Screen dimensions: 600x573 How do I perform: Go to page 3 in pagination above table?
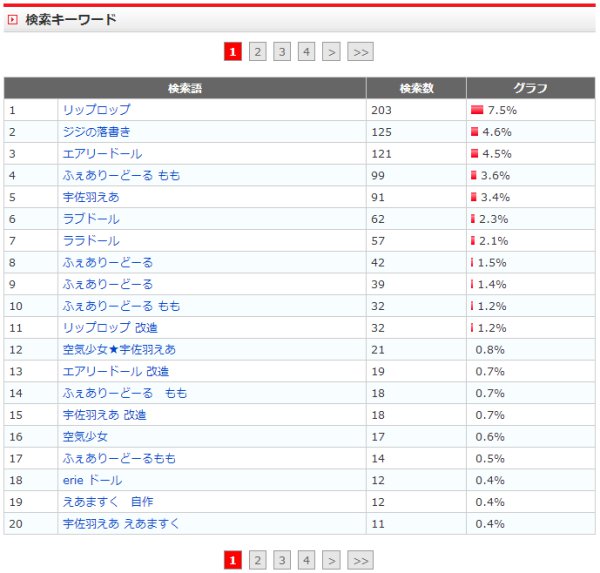[x=282, y=52]
